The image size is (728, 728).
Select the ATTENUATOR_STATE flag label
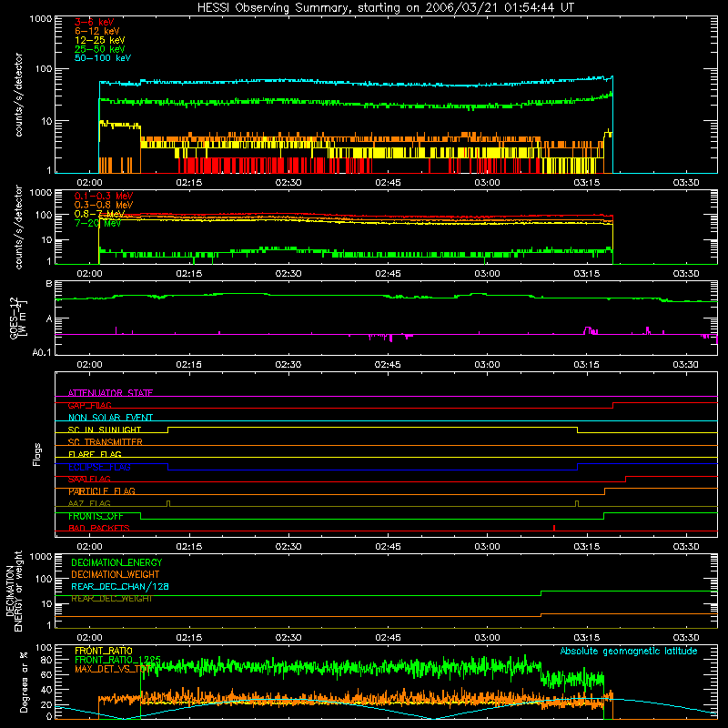click(x=110, y=393)
